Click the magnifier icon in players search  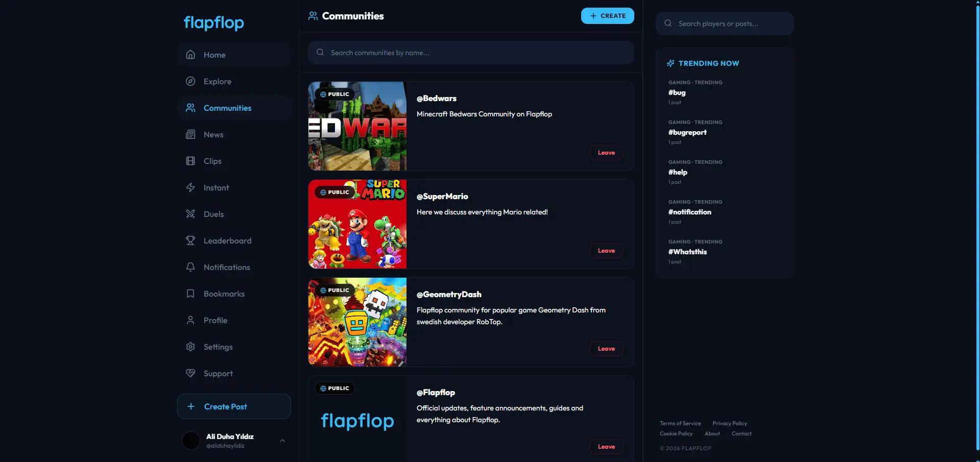pos(668,23)
